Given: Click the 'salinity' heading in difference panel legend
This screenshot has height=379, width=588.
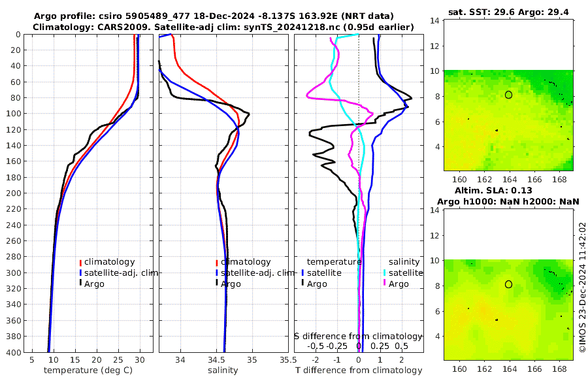Looking at the screenshot, I should (x=404, y=262).
